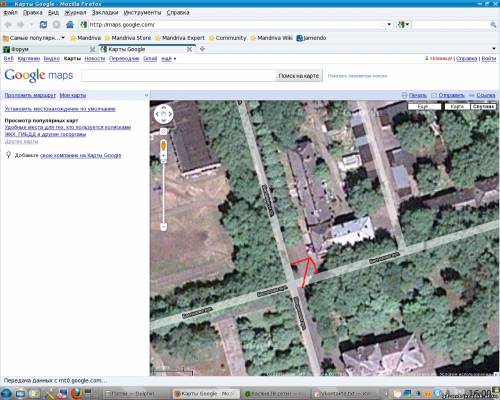Expand the URL bar history dropdown
This screenshot has height=400, width=500.
coord(389,25)
